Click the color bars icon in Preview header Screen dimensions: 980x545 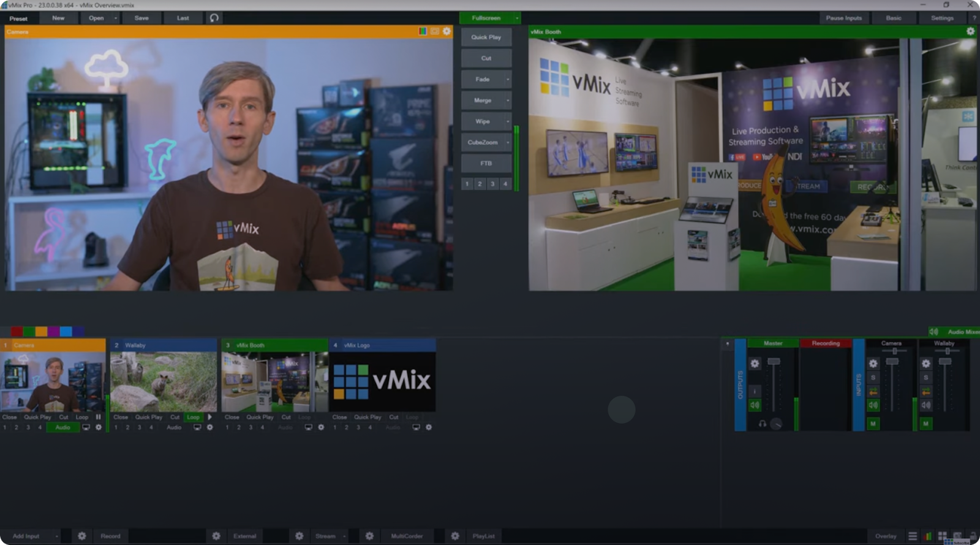423,31
